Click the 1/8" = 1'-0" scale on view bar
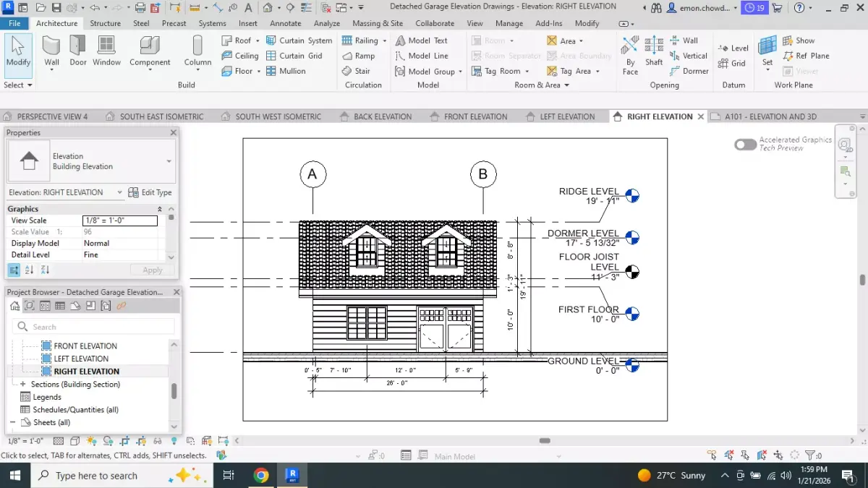Viewport: 868px width, 488px height. click(x=25, y=440)
